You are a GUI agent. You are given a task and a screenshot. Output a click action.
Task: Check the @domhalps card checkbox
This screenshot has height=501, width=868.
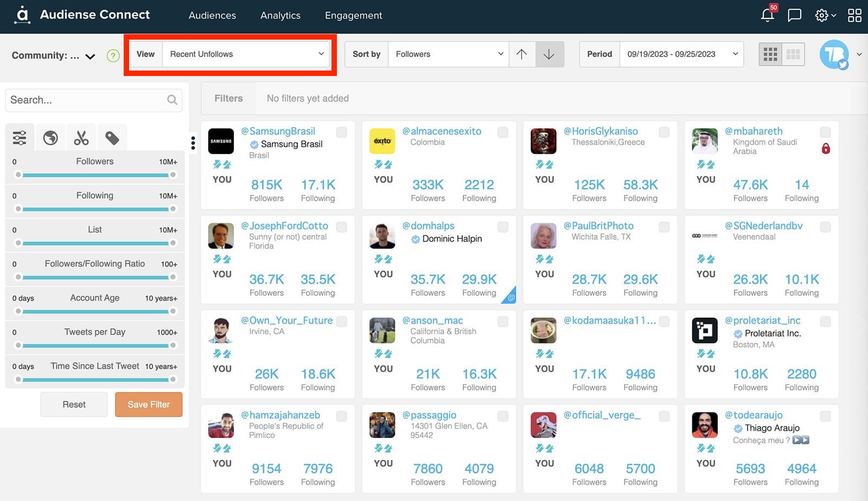503,227
